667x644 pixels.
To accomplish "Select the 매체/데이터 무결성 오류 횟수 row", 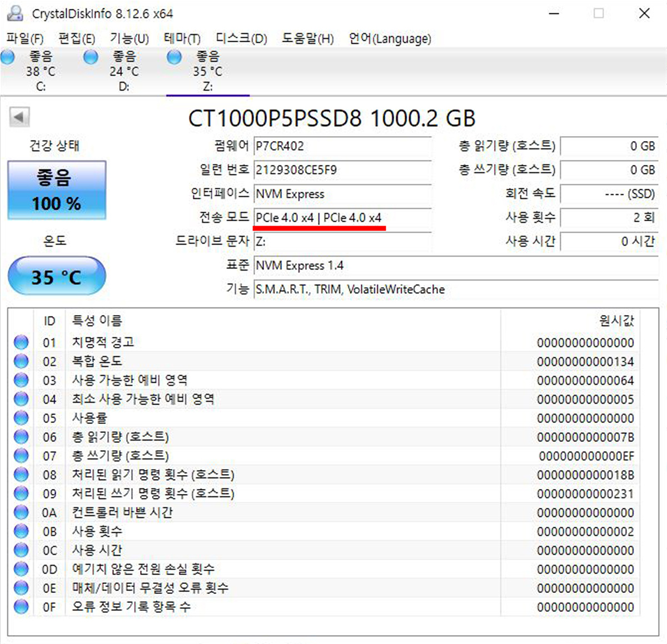I will tap(324, 588).
